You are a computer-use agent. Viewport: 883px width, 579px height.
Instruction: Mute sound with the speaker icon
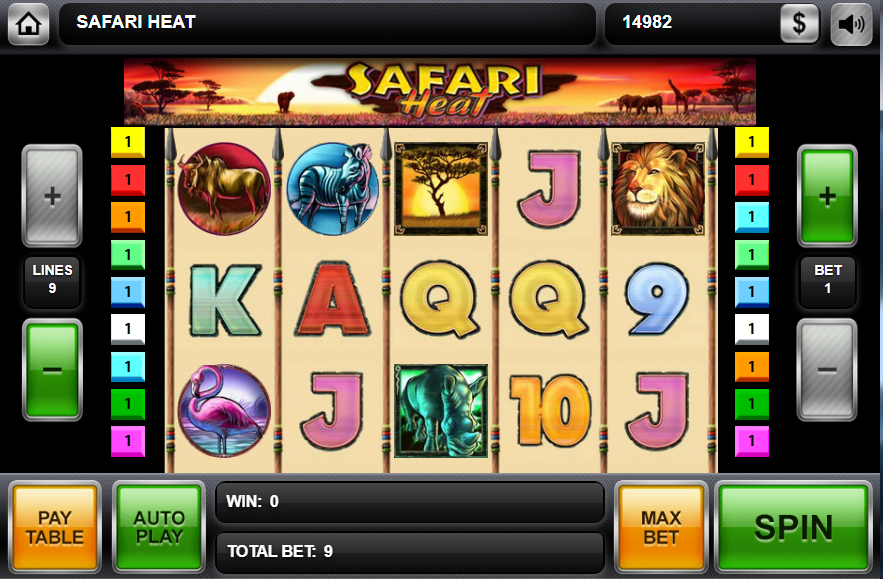pyautogui.click(x=851, y=24)
